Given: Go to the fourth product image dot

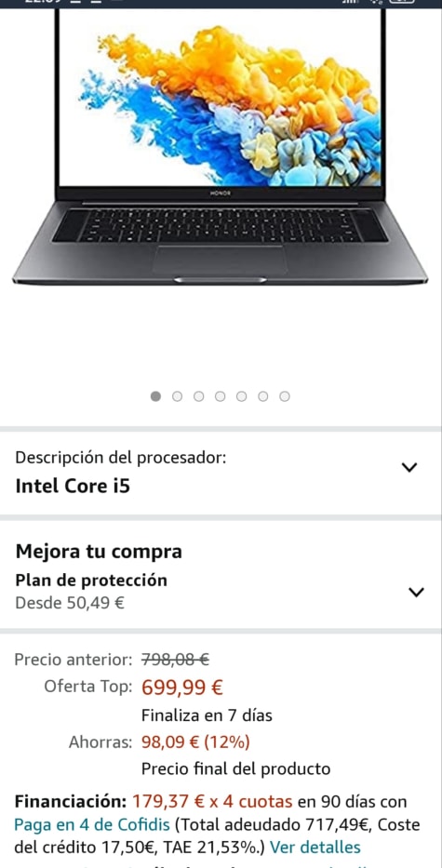Looking at the screenshot, I should point(221,396).
